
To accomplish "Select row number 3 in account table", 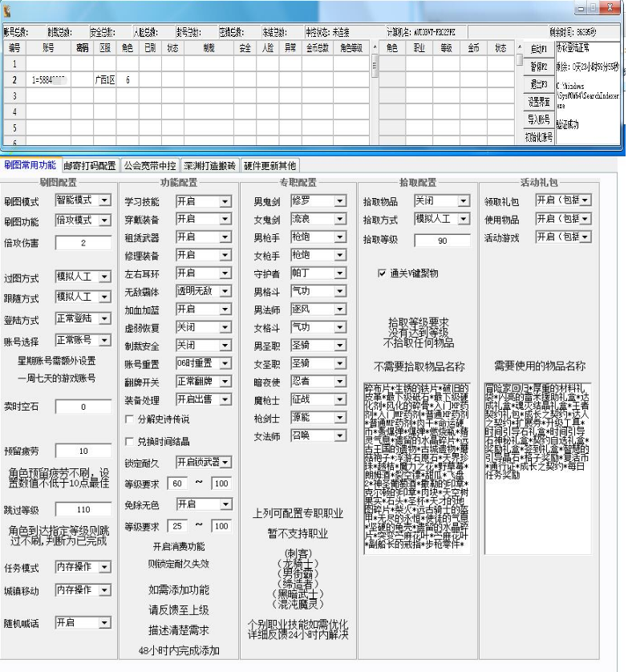I will 14,96.
